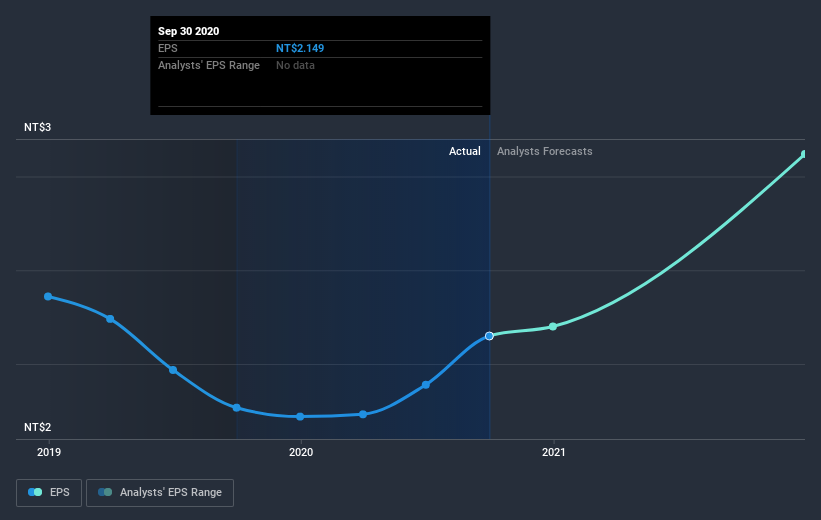Click the 2019 x-axis label
821x520 pixels.
(x=49, y=452)
